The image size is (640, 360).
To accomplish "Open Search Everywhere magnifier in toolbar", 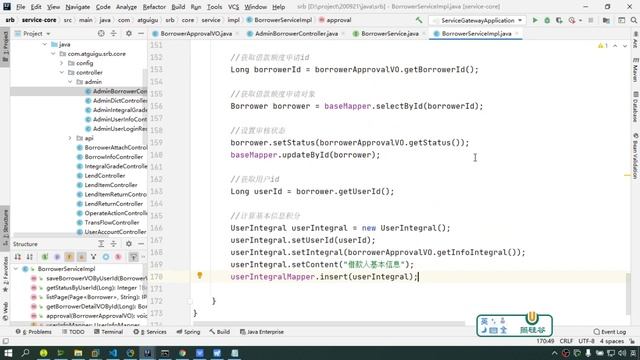I will [x=634, y=20].
